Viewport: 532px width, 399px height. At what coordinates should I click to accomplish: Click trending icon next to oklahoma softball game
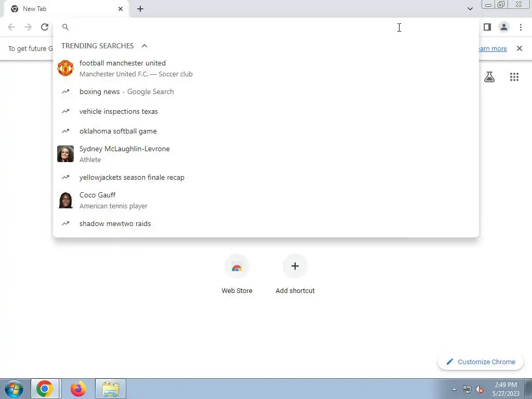[65, 131]
